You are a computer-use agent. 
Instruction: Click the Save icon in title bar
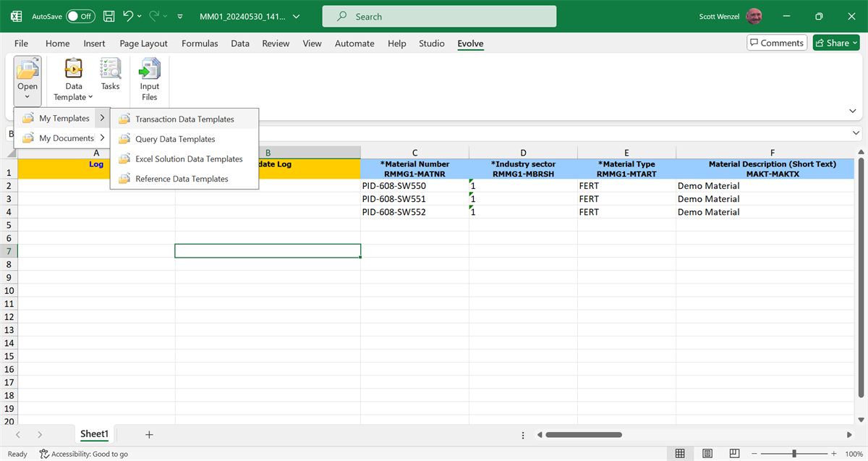[x=109, y=16]
